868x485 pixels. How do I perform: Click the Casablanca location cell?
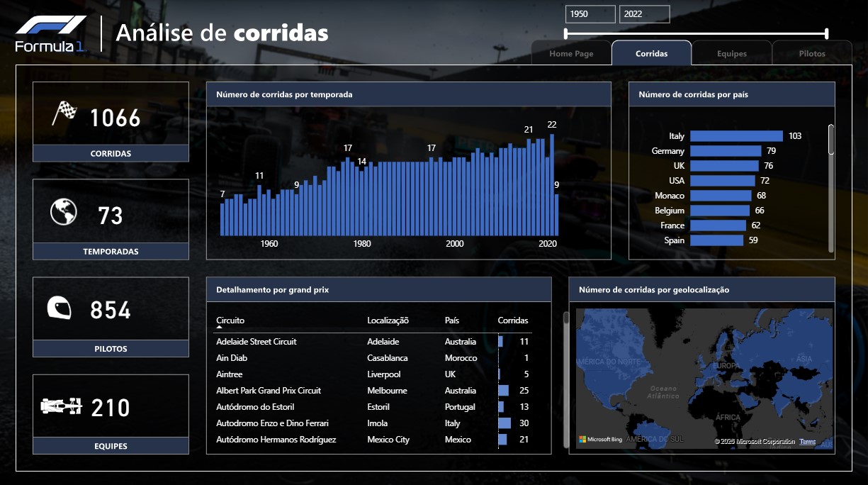(388, 358)
